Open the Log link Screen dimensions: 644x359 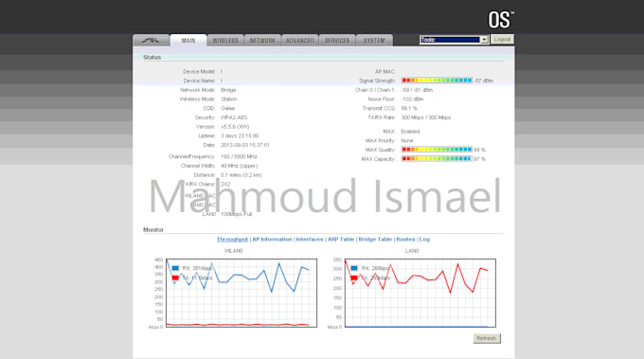click(x=424, y=239)
